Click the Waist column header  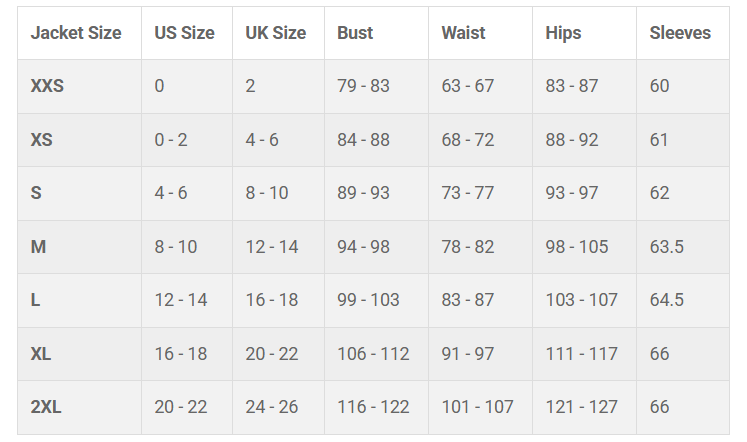[463, 33]
